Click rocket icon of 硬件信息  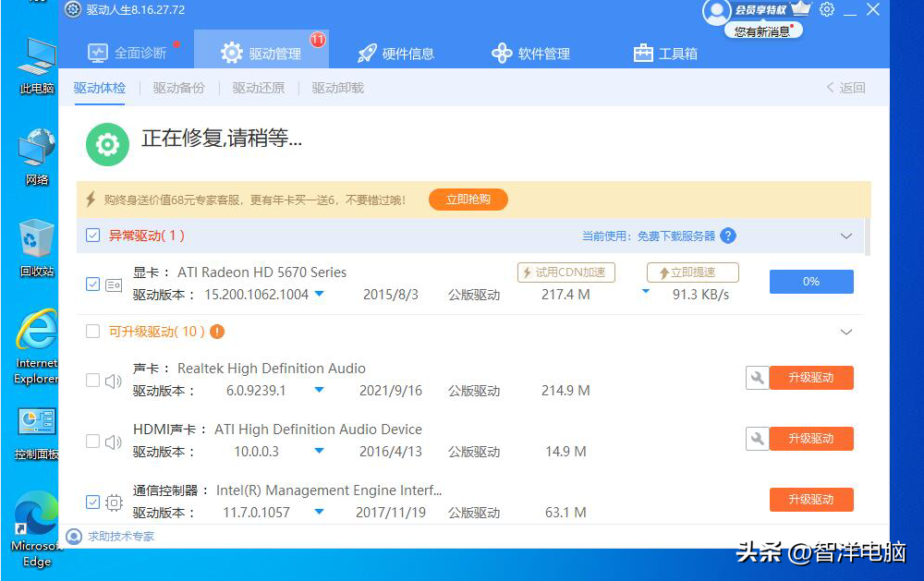[367, 53]
